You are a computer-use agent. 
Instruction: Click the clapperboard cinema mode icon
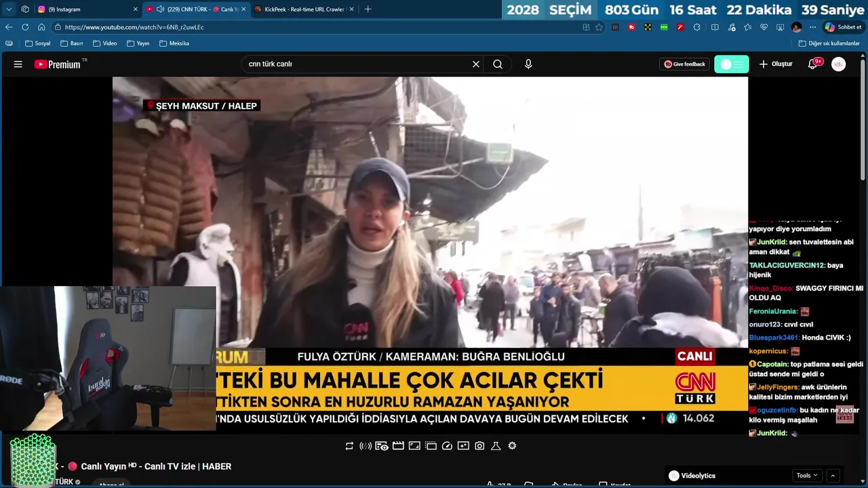pyautogui.click(x=398, y=446)
